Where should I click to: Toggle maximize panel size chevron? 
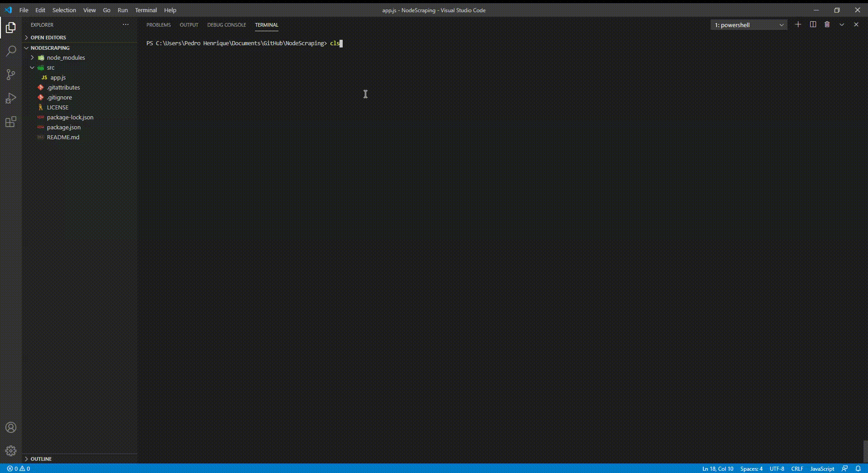842,24
